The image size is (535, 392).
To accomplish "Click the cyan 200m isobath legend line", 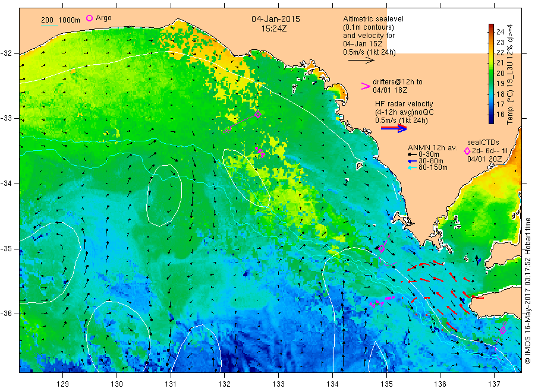I will (49, 25).
